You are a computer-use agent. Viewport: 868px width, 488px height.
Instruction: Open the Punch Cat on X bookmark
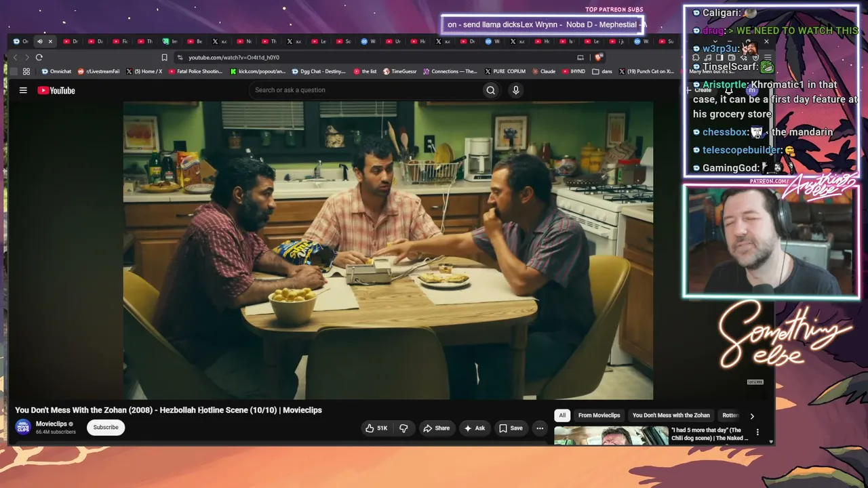(x=646, y=71)
